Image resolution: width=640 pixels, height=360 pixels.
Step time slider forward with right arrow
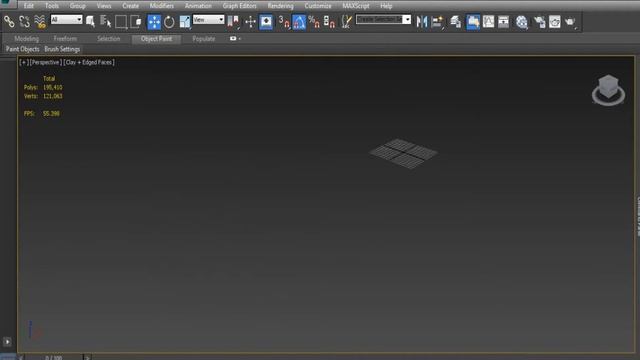click(x=87, y=358)
